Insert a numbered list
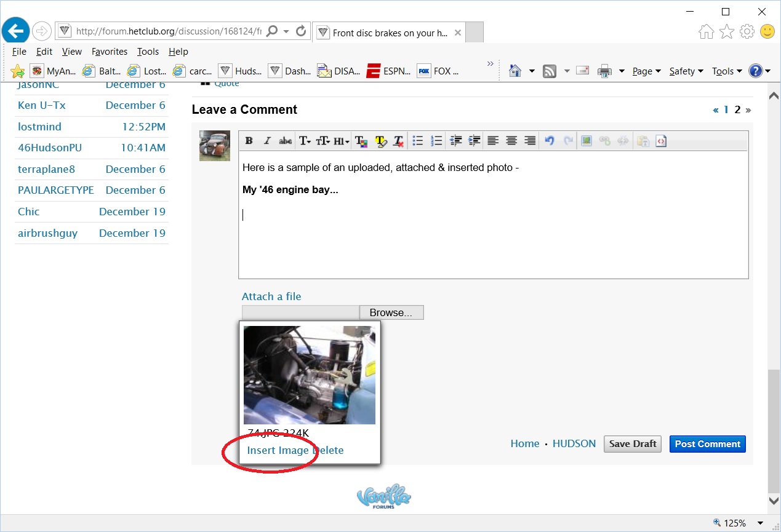Viewport: 781px width, 532px height. (x=436, y=141)
